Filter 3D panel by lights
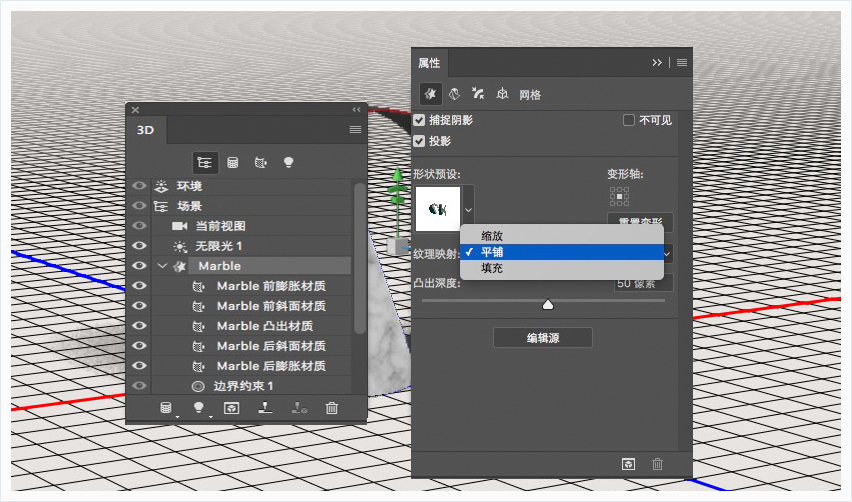This screenshot has width=852, height=502. (289, 162)
